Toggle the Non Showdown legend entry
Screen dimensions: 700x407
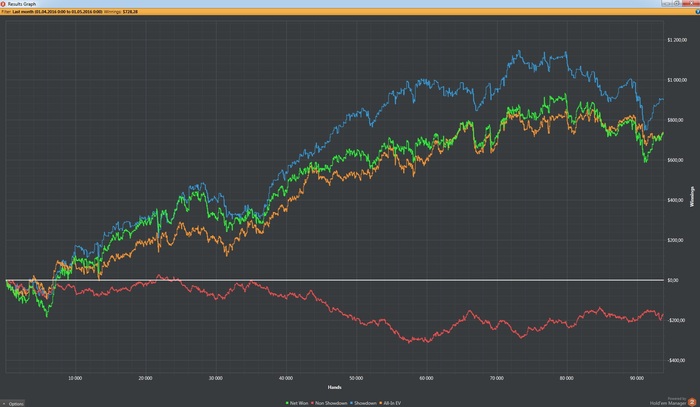[329, 403]
